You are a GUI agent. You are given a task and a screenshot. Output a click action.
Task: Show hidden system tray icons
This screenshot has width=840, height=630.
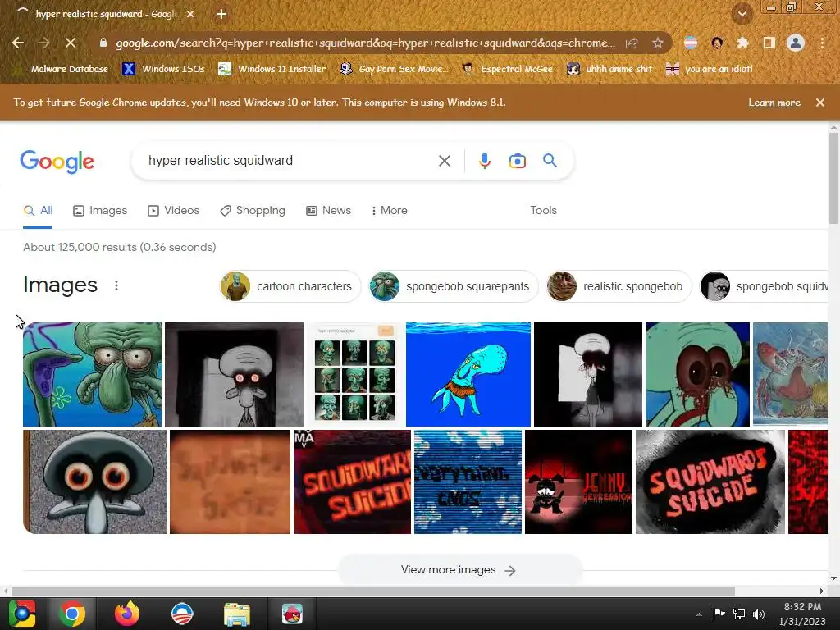pos(699,614)
